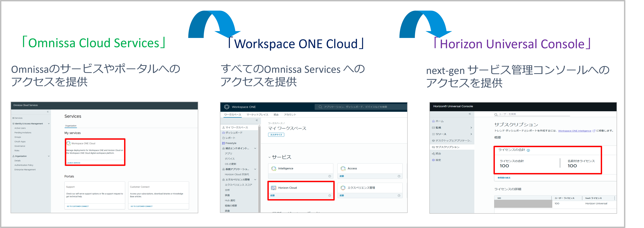Click the Workspace ONE logo icon
Image resolution: width=644 pixels, height=228 pixels.
click(227, 107)
